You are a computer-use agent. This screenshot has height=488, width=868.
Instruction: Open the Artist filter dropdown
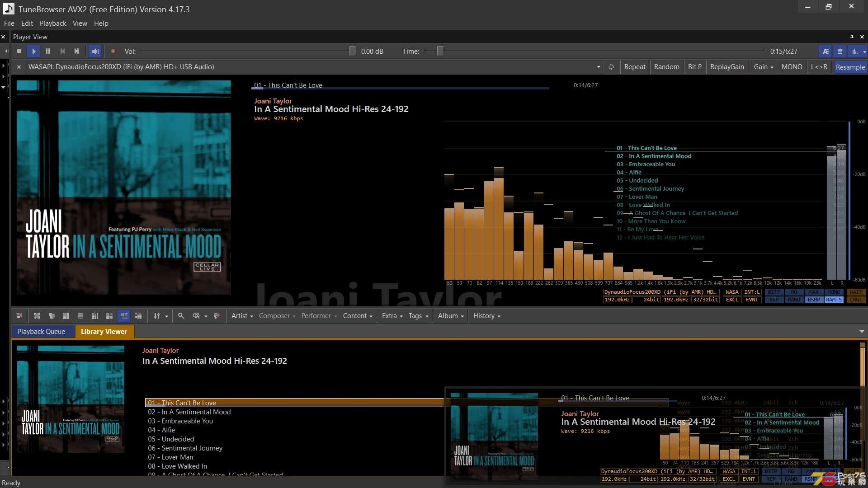coord(242,316)
